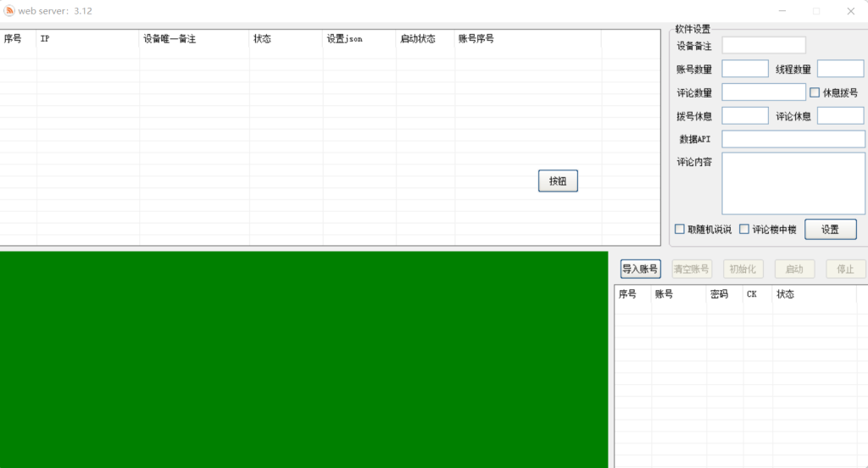Click the 评论数量 input box
This screenshot has width=868, height=468.
click(x=764, y=92)
